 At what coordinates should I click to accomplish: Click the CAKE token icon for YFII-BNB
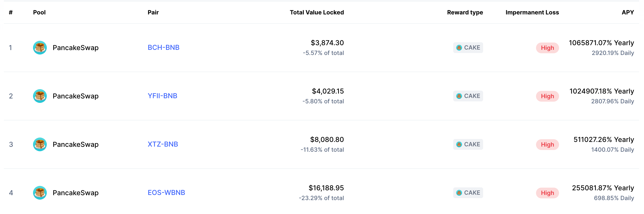click(x=459, y=96)
